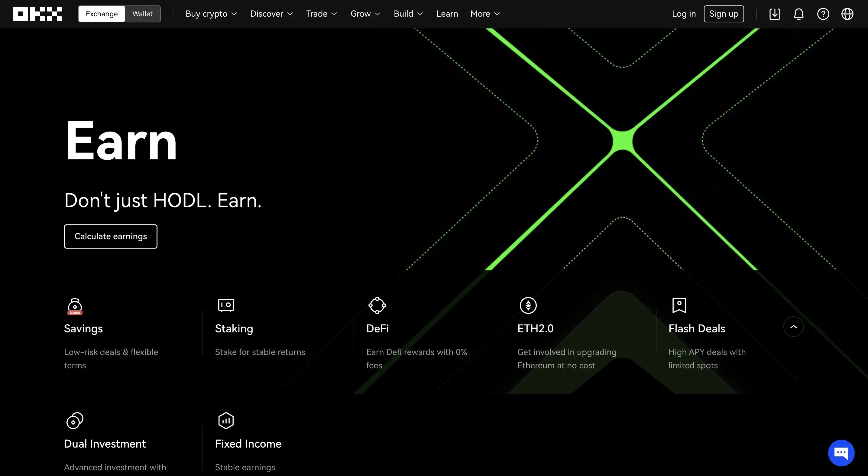Open the language globe icon
The width and height of the screenshot is (868, 476).
click(x=847, y=14)
